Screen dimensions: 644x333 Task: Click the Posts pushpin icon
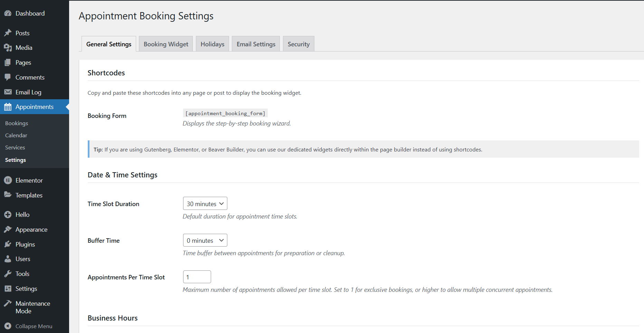point(8,33)
